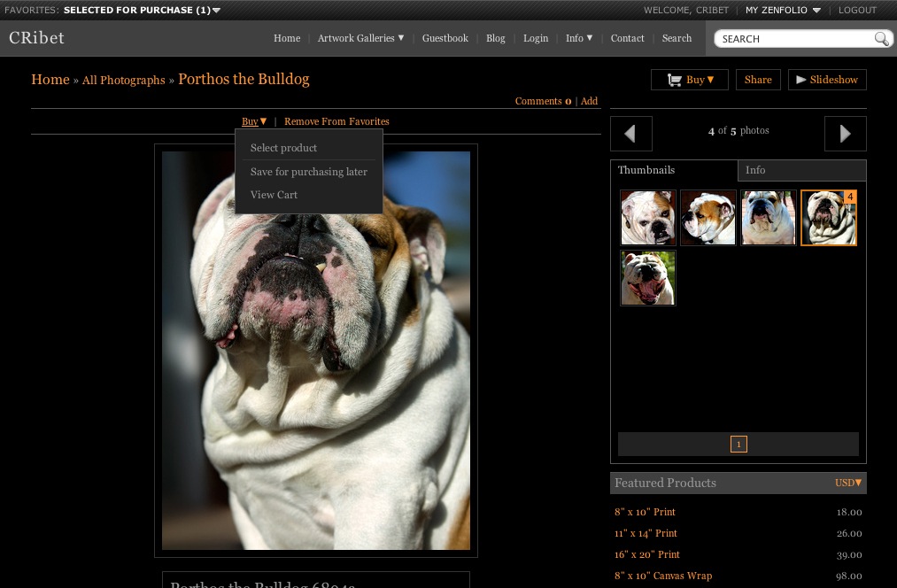Click Remove From Favorites

tap(336, 121)
